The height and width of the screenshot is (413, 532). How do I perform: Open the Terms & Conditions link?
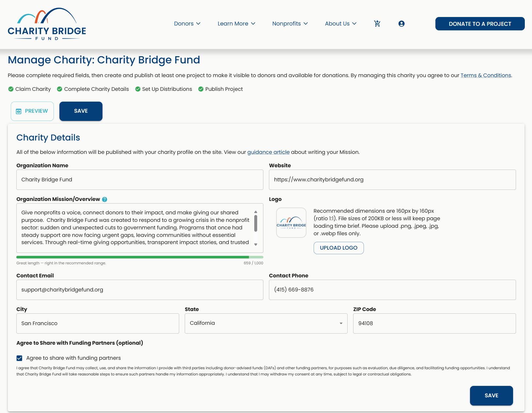pyautogui.click(x=486, y=75)
